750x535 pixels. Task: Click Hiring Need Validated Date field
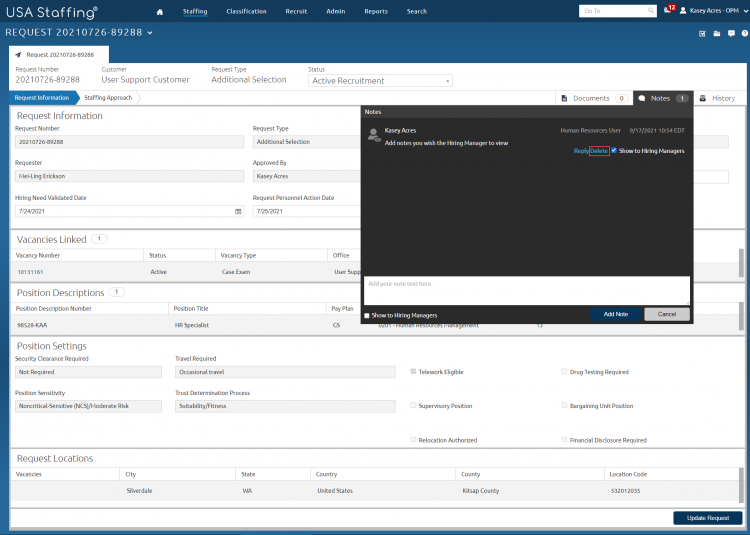129,211
